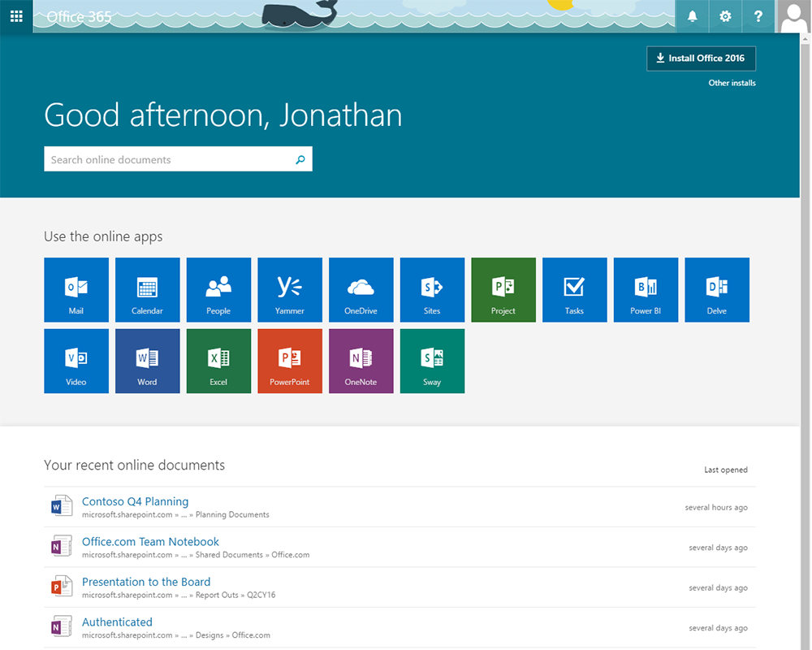This screenshot has width=812, height=650.
Task: Open the Excel app tile
Action: pyautogui.click(x=218, y=361)
